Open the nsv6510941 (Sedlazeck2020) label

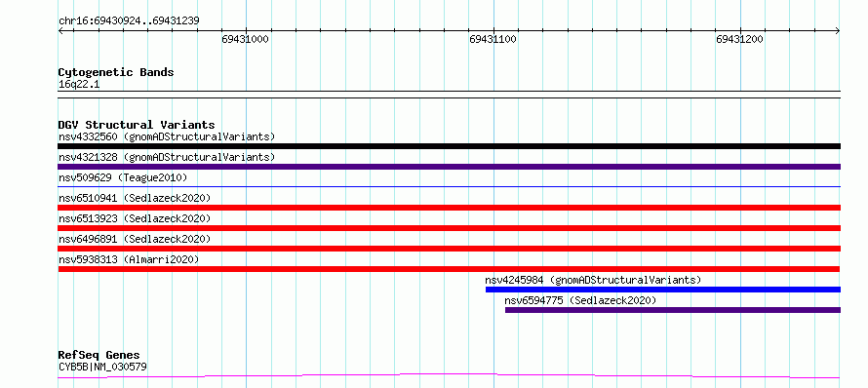pos(135,198)
